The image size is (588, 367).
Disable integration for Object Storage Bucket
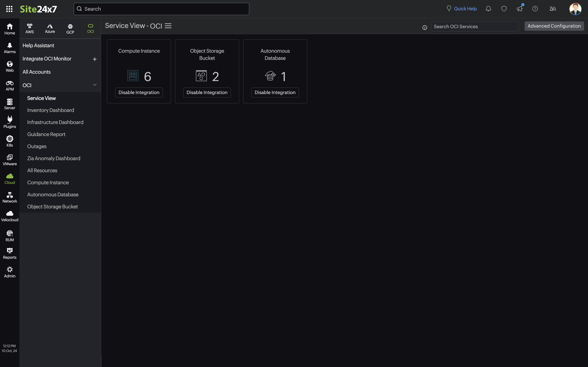pyautogui.click(x=207, y=92)
